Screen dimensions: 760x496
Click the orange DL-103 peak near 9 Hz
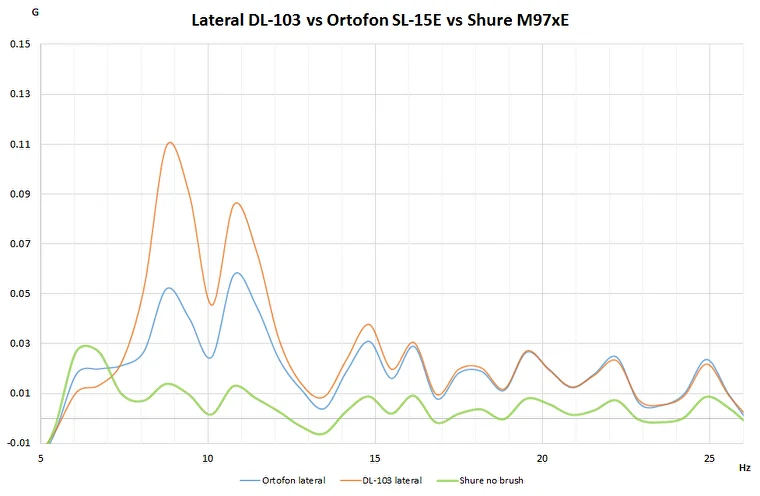point(170,143)
